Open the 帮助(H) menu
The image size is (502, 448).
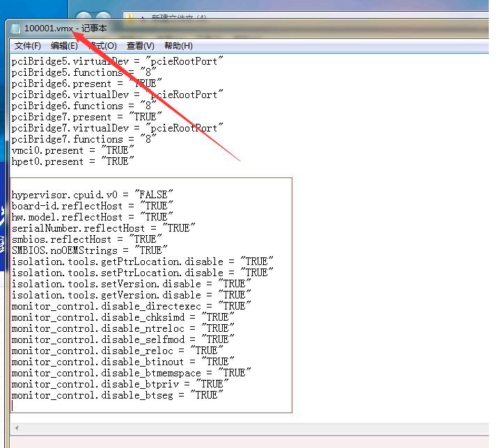tap(178, 46)
